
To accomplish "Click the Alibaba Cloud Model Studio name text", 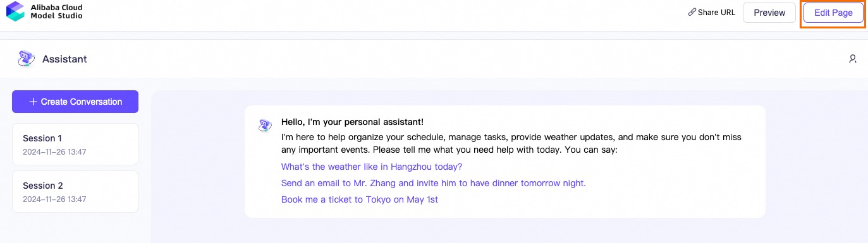I will (56, 11).
